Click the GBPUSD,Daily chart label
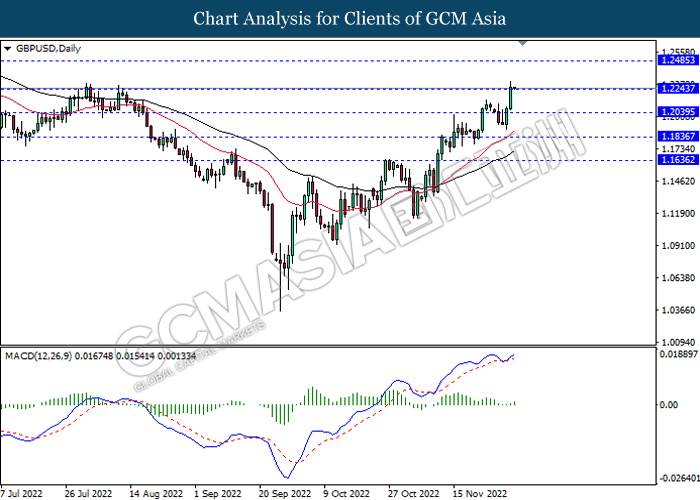Screen dimensions: 700x500 48,49
